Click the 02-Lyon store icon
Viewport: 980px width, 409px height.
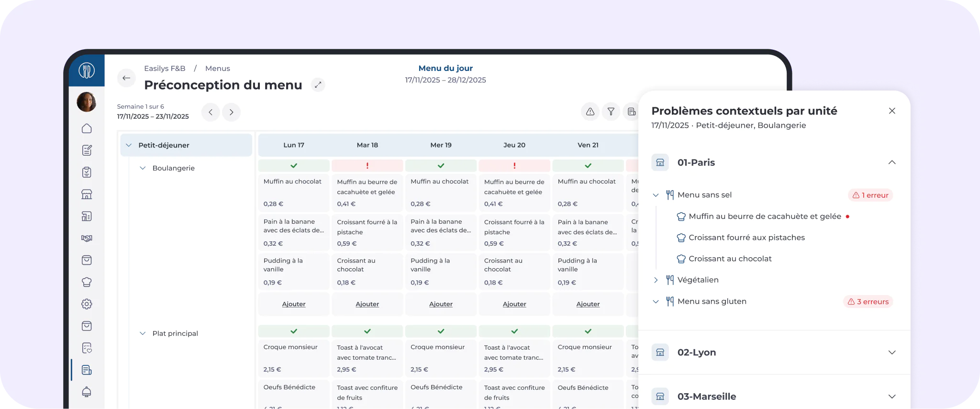click(x=660, y=352)
